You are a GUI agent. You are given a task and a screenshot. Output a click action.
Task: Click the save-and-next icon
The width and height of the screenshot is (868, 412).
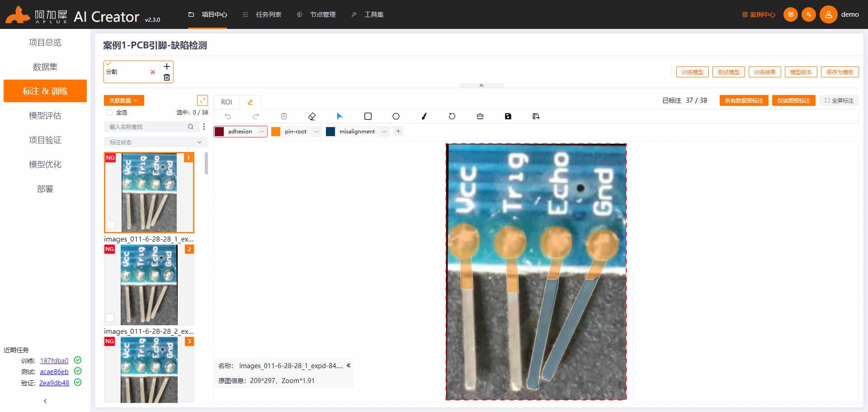[536, 116]
